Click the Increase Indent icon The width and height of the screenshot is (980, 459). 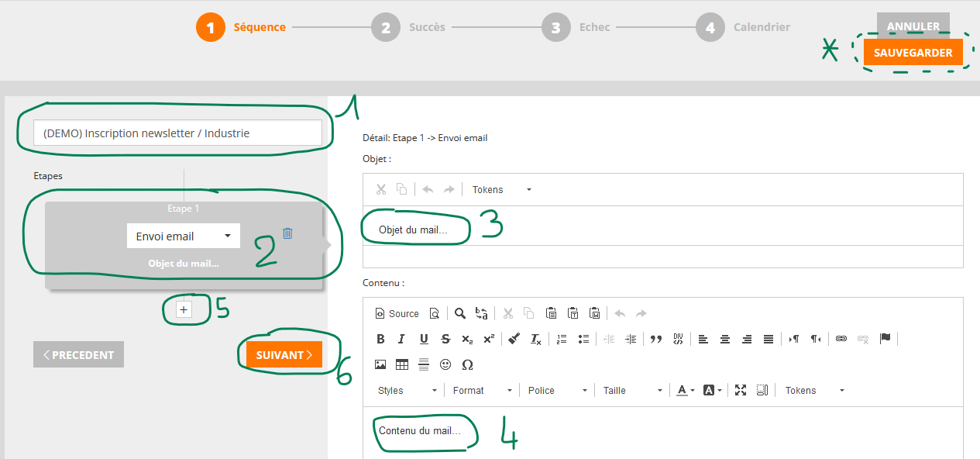tap(631, 339)
